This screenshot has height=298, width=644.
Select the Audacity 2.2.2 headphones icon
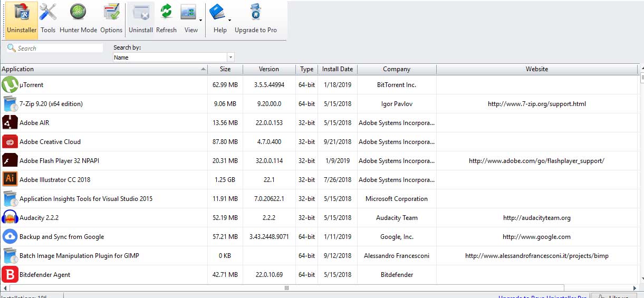pos(9,218)
